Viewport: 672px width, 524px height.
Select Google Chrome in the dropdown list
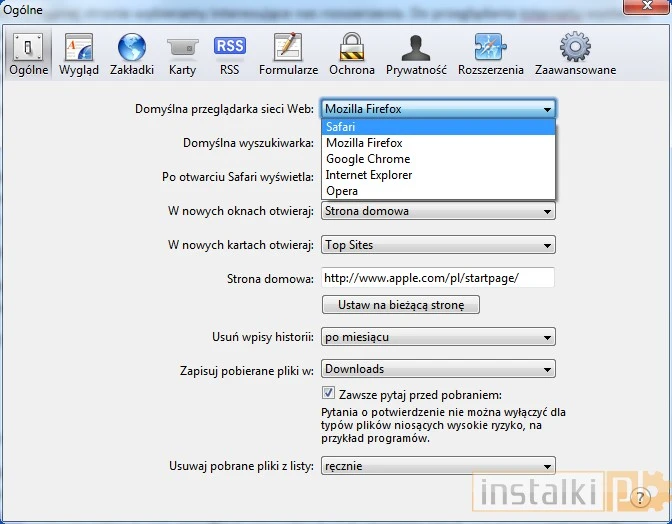click(x=438, y=159)
